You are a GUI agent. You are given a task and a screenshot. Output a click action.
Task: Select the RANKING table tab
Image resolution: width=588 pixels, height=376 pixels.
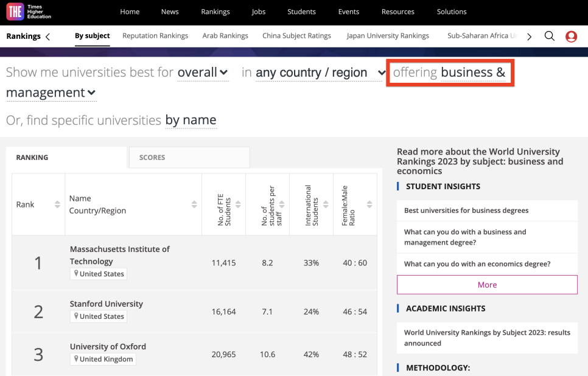[66, 158]
